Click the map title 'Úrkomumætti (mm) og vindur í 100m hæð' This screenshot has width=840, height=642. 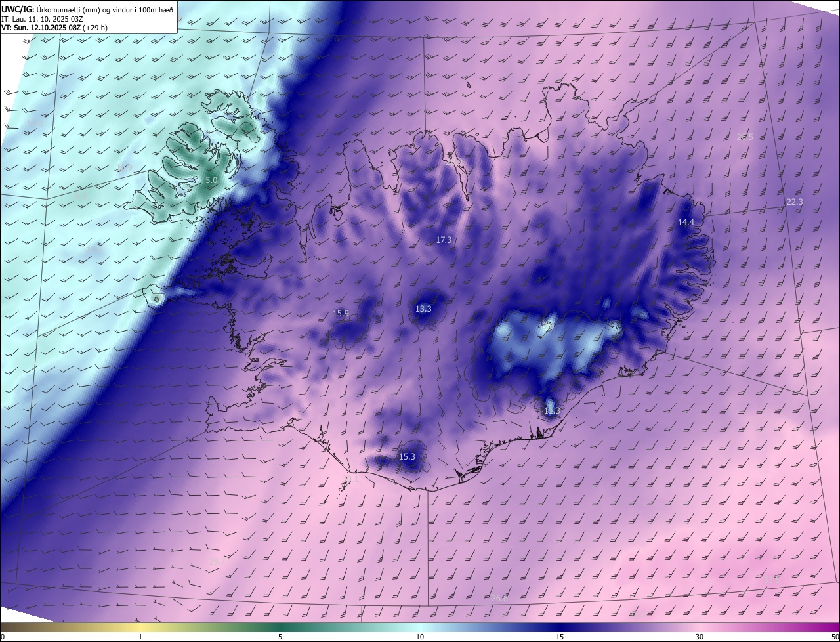(105, 9)
